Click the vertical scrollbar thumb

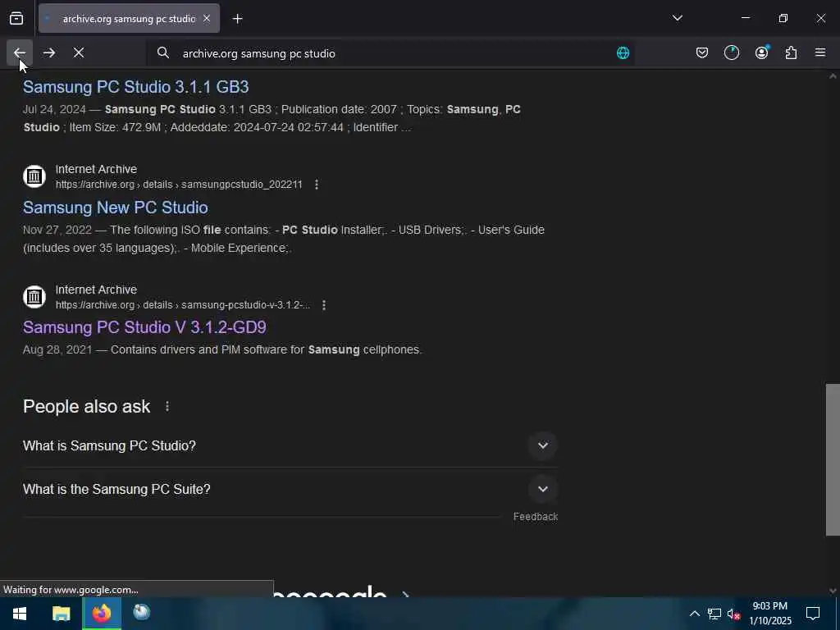(x=833, y=459)
